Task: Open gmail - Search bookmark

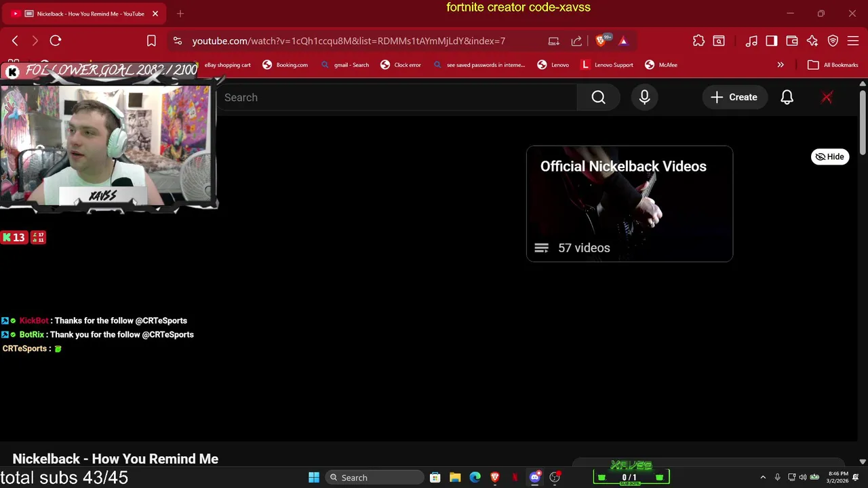Action: [x=345, y=65]
